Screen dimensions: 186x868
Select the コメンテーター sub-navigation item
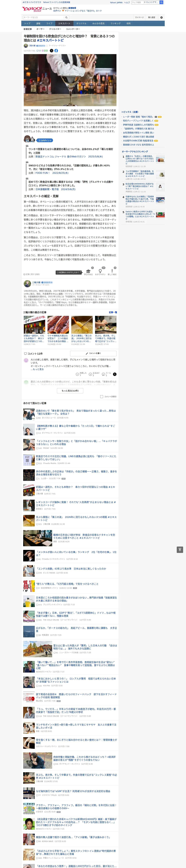click(x=73, y=29)
